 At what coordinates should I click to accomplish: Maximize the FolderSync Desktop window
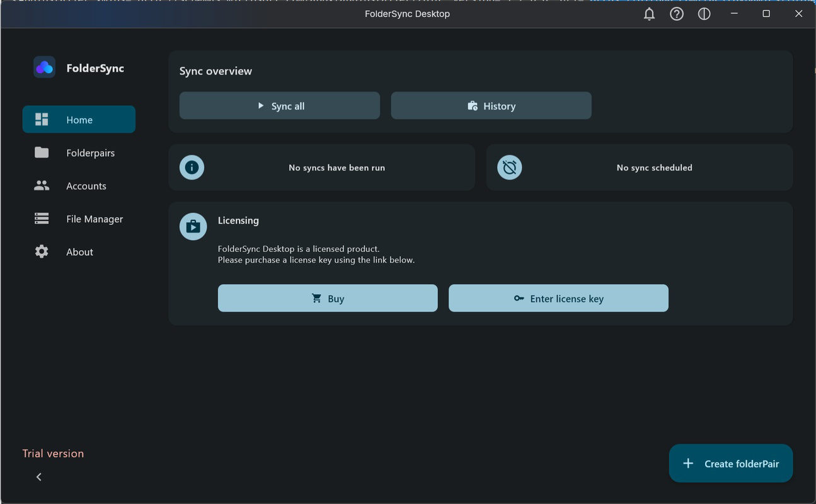click(x=766, y=14)
